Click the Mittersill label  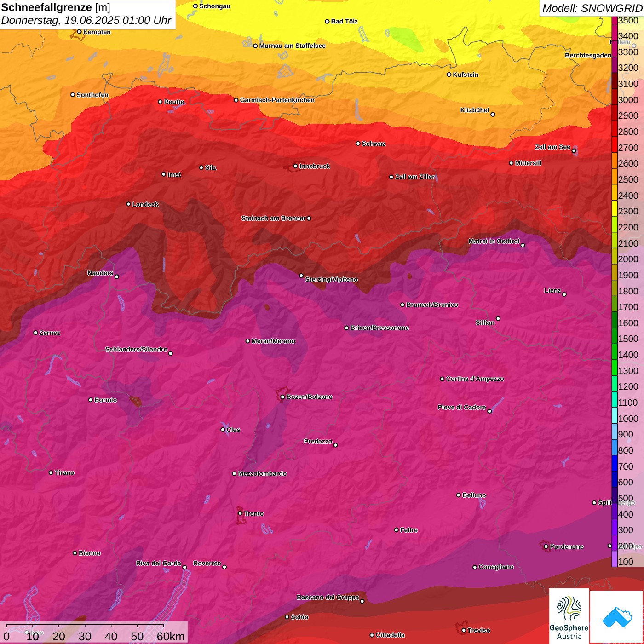528,163
